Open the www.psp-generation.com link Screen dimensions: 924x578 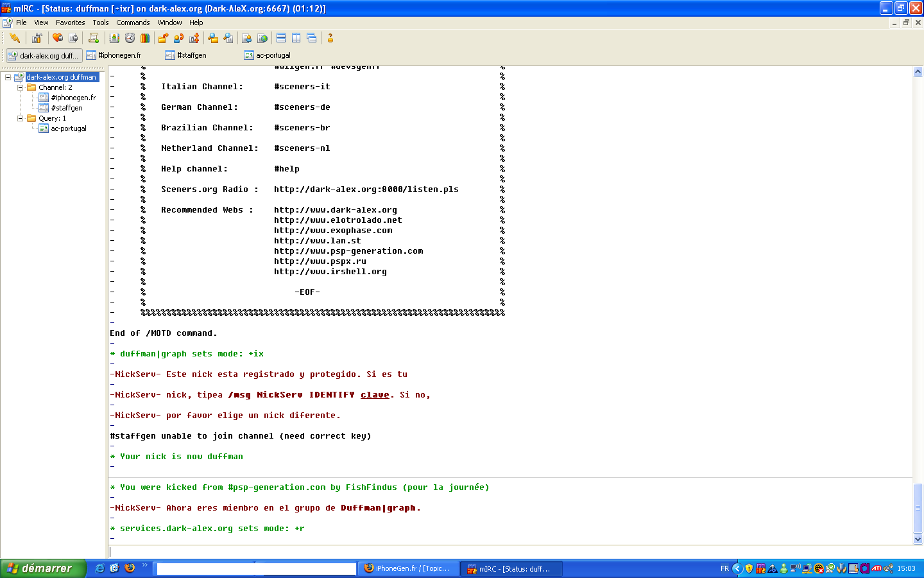[x=348, y=251]
